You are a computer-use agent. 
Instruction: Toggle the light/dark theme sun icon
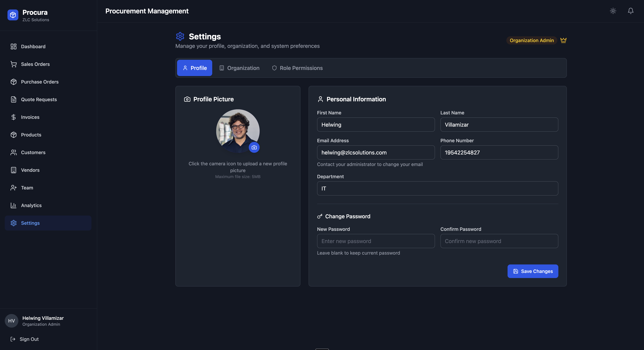[x=613, y=11]
